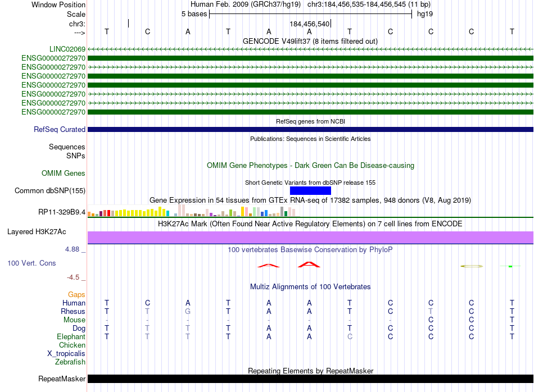The height and width of the screenshot is (392, 534).
Task: Select the Human species row label
Action: [x=74, y=303]
